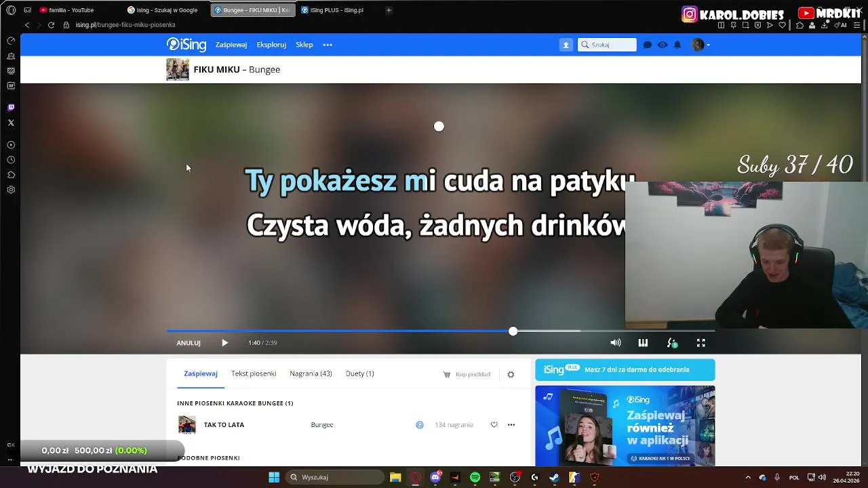Click 134 nagrania recordings count
The image size is (868, 488).
454,425
